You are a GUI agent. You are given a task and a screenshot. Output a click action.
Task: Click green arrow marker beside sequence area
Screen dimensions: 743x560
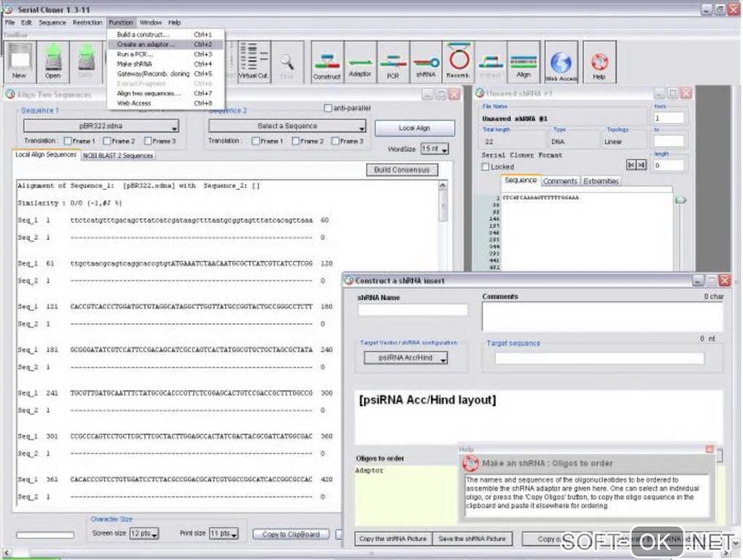click(x=681, y=200)
